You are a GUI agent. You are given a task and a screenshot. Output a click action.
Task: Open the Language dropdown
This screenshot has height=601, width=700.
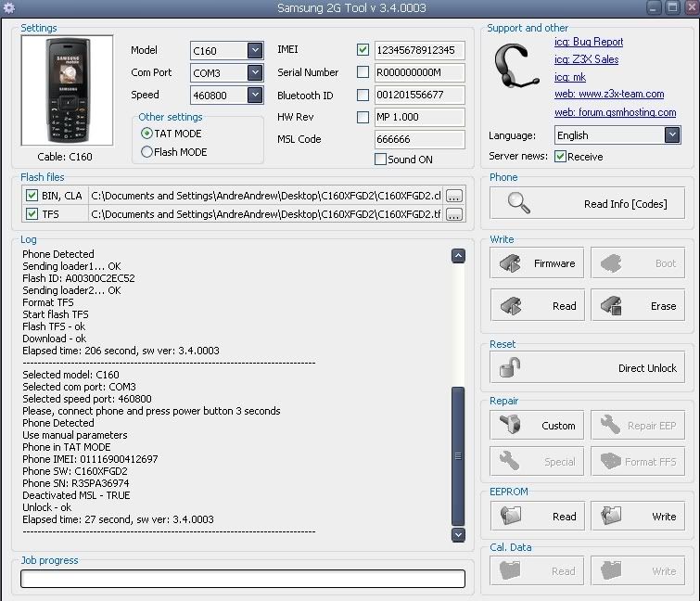pyautogui.click(x=672, y=134)
